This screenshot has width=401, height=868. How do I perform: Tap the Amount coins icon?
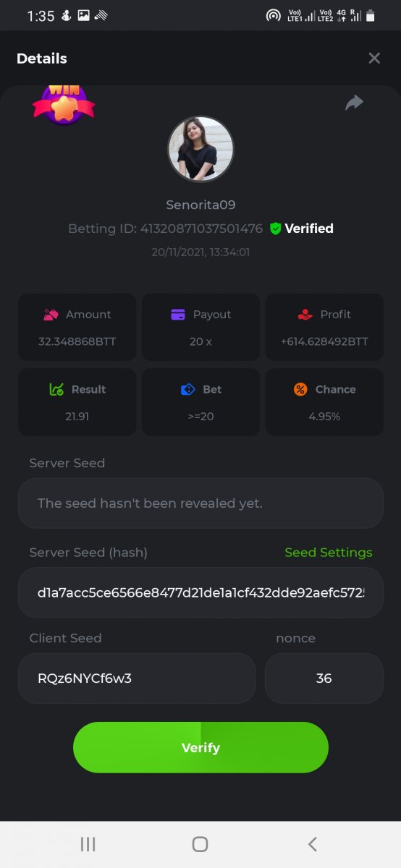point(51,315)
